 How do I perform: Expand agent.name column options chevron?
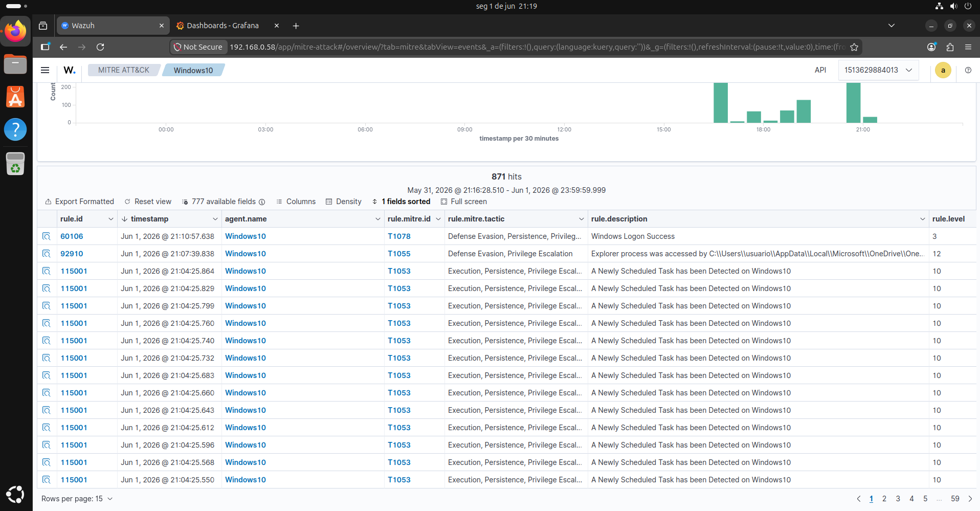[x=377, y=219]
